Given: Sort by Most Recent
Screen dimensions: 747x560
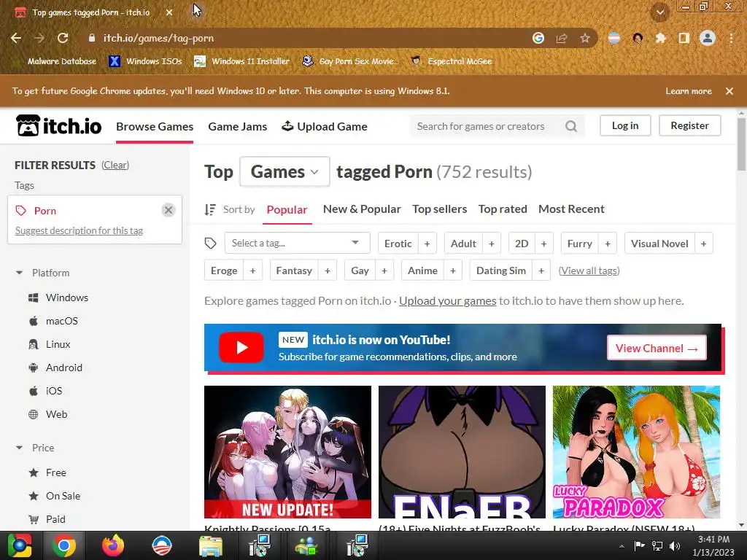Looking at the screenshot, I should 571,209.
